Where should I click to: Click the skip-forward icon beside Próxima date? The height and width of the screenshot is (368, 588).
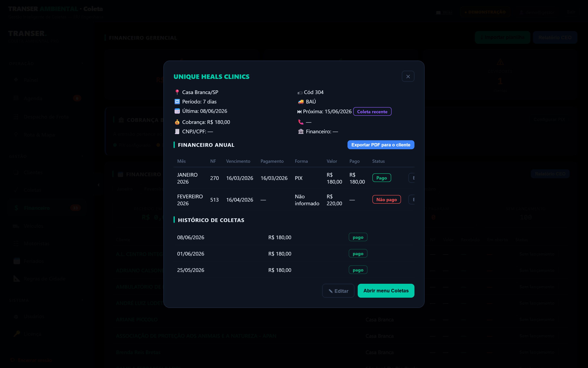pyautogui.click(x=299, y=112)
